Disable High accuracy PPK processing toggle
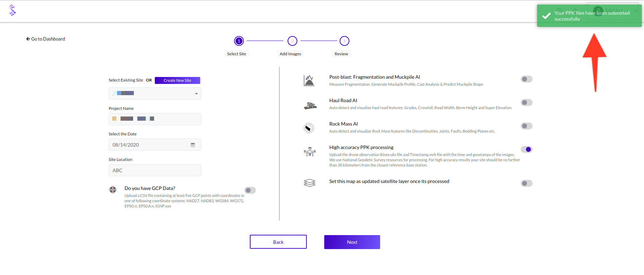The width and height of the screenshot is (644, 275). click(x=526, y=149)
